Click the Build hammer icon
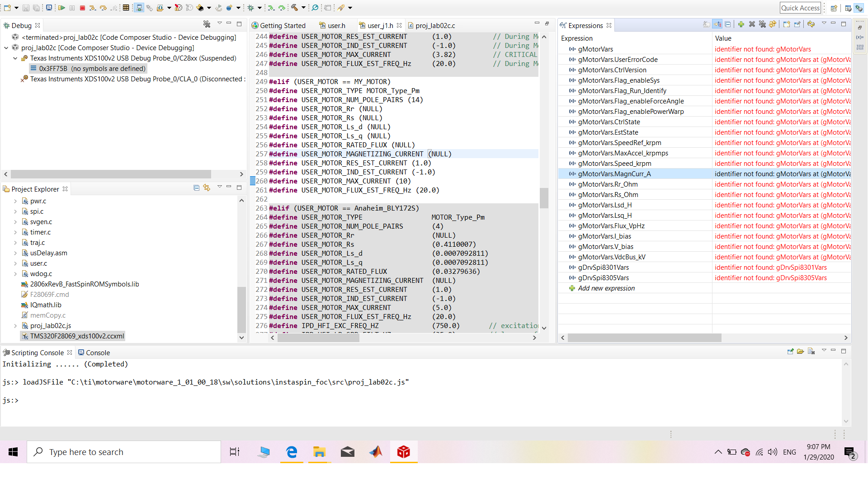Screen dimensions: 868x488 [294, 8]
